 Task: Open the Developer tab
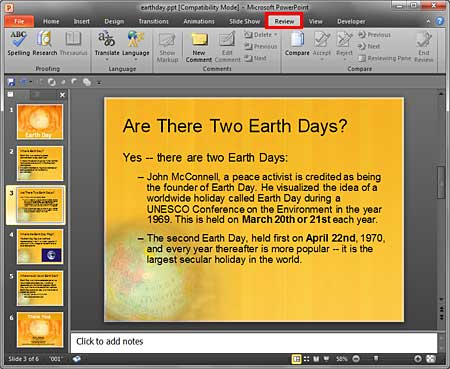[351, 21]
